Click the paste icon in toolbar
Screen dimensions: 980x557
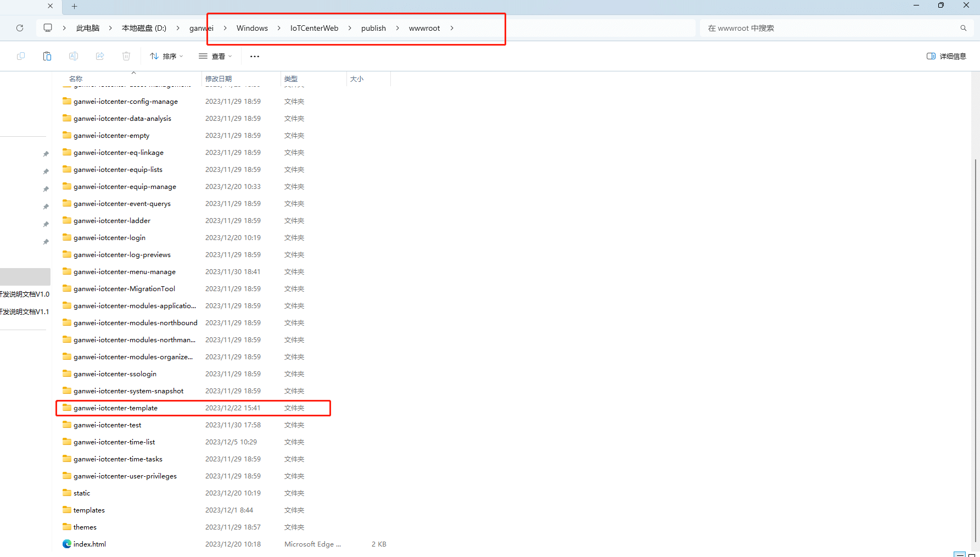click(47, 56)
